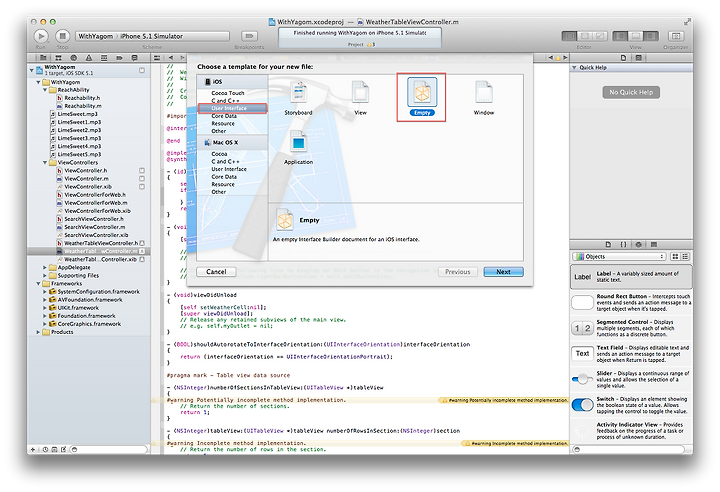
Task: Click the Stop button in Xcode toolbar
Action: point(62,36)
